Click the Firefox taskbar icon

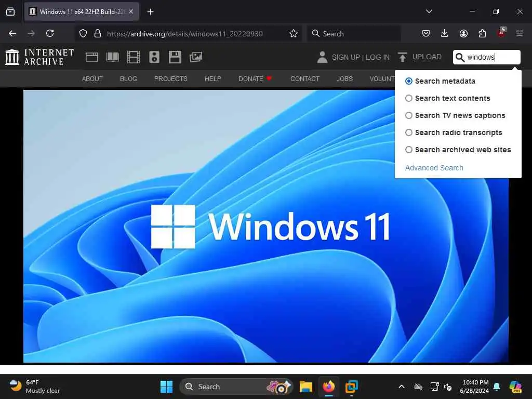click(x=328, y=387)
